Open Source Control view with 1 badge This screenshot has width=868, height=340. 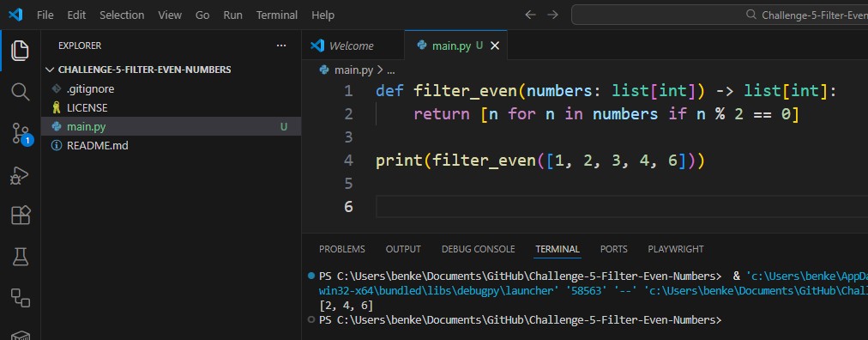[21, 133]
